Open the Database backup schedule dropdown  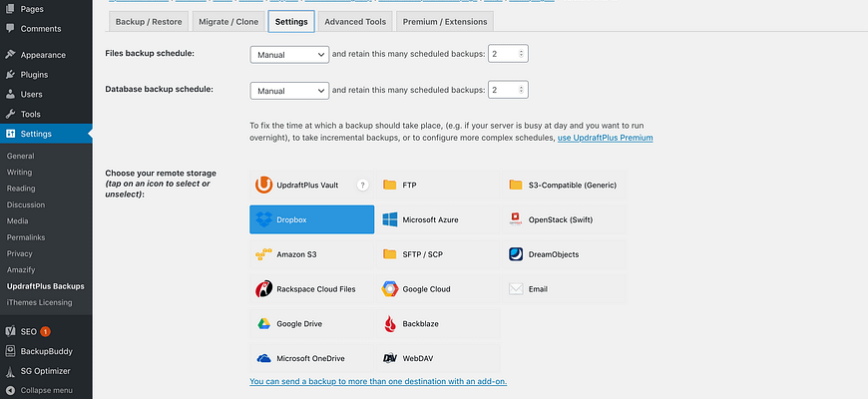(x=289, y=91)
